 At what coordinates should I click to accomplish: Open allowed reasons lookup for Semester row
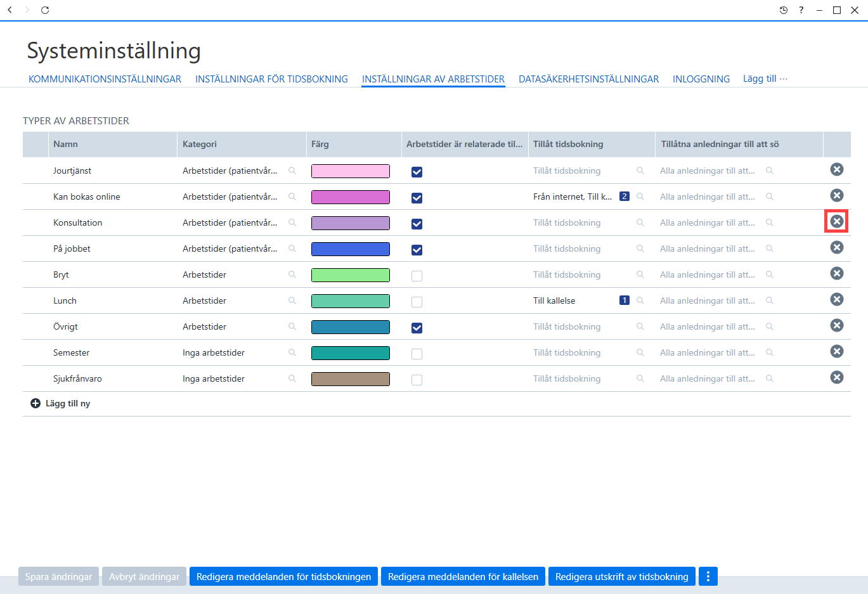pos(770,352)
